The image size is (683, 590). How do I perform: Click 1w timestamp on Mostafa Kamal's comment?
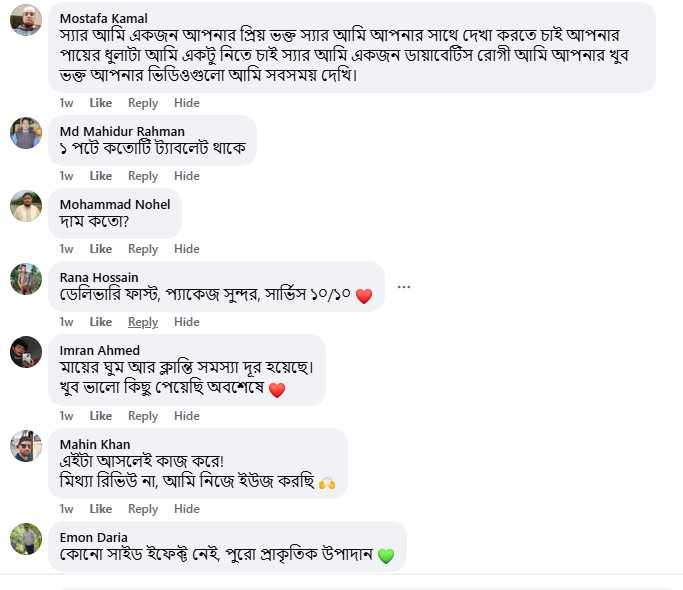click(x=66, y=103)
